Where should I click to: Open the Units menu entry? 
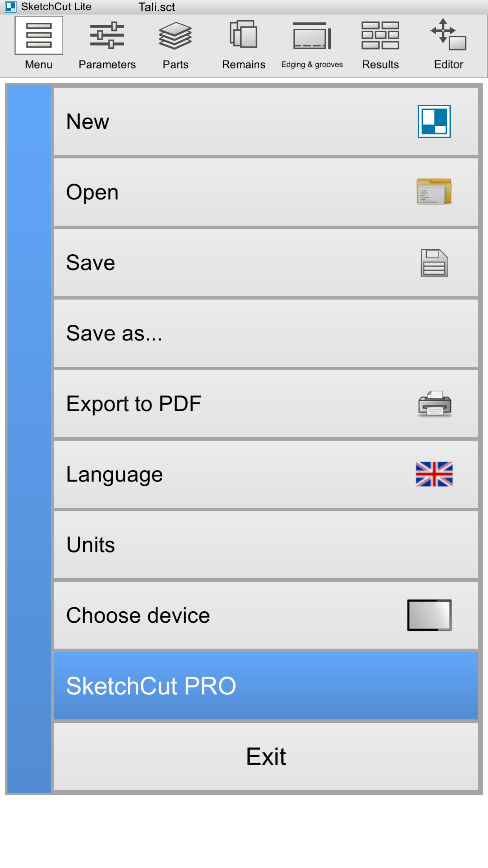(266, 545)
